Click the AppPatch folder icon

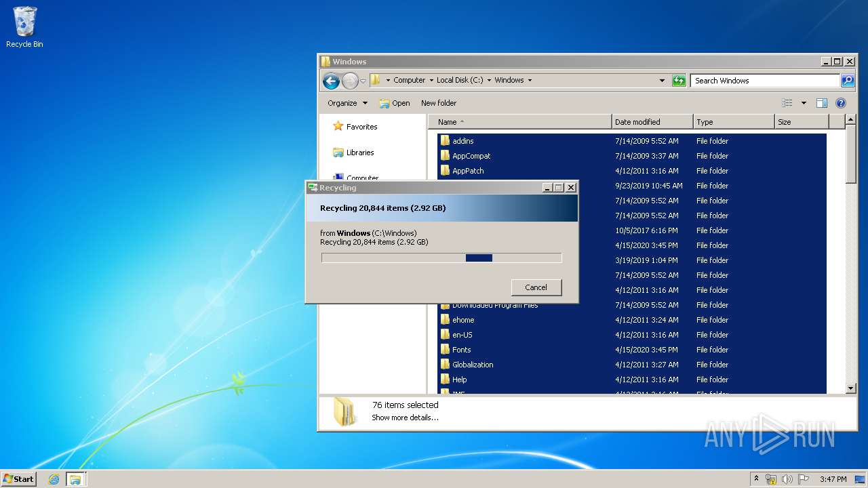445,170
